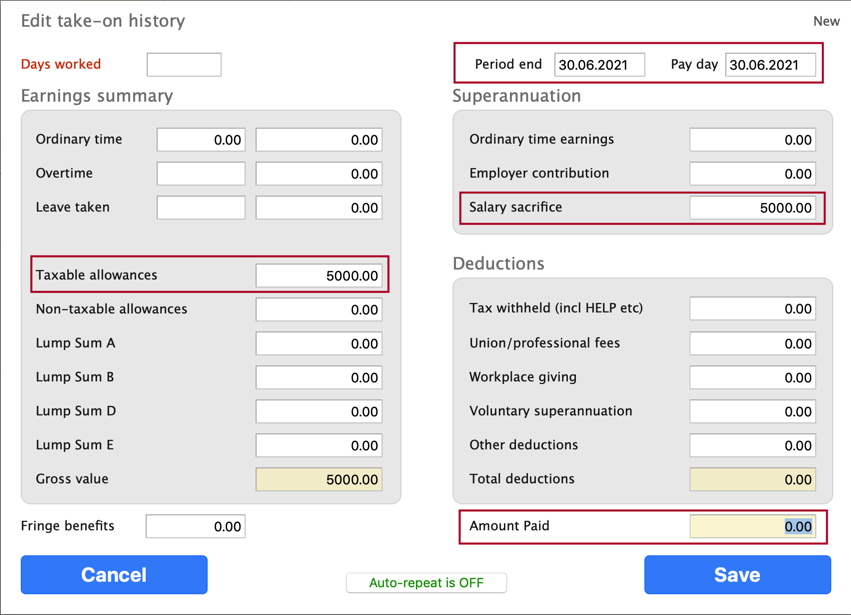Click the Tax withheld (incl HELP etc) field
The image size is (851, 615).
753,308
